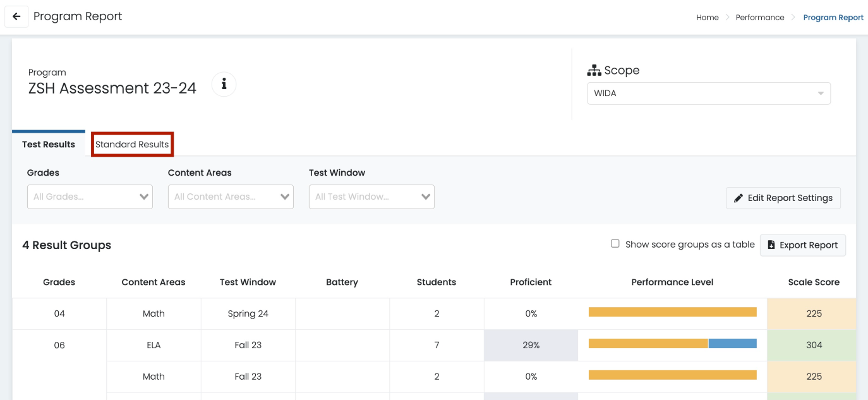This screenshot has width=868, height=400.
Task: Click the Spring 24 test window cell
Action: (248, 314)
